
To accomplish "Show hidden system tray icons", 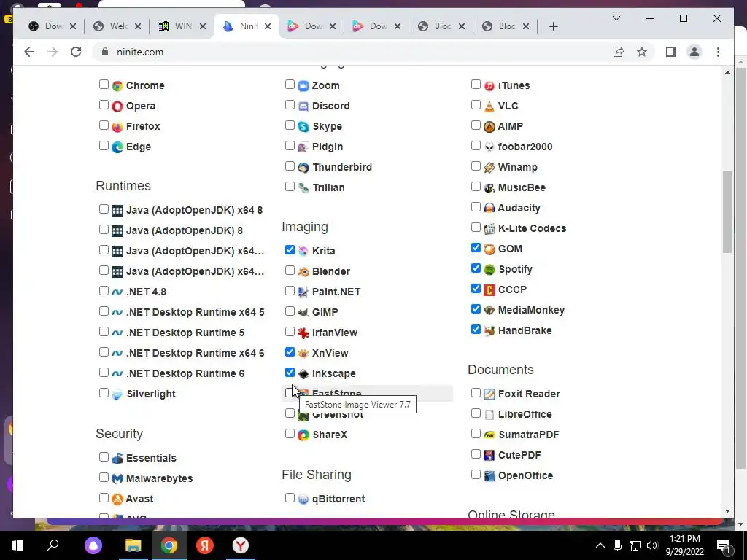I will pyautogui.click(x=600, y=545).
